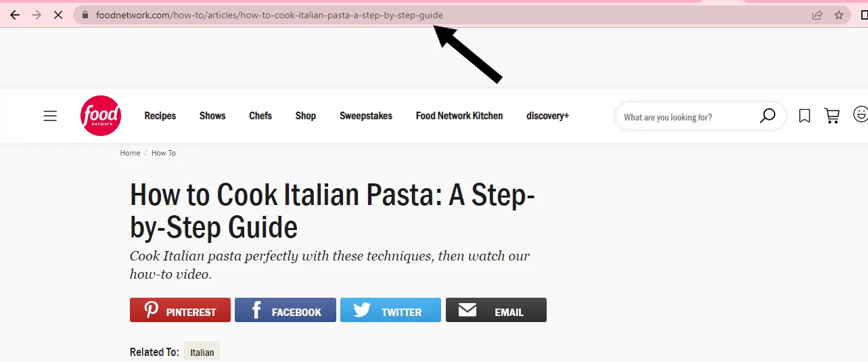Bookmark this page with the star icon
The width and height of the screenshot is (868, 362).
(x=839, y=15)
